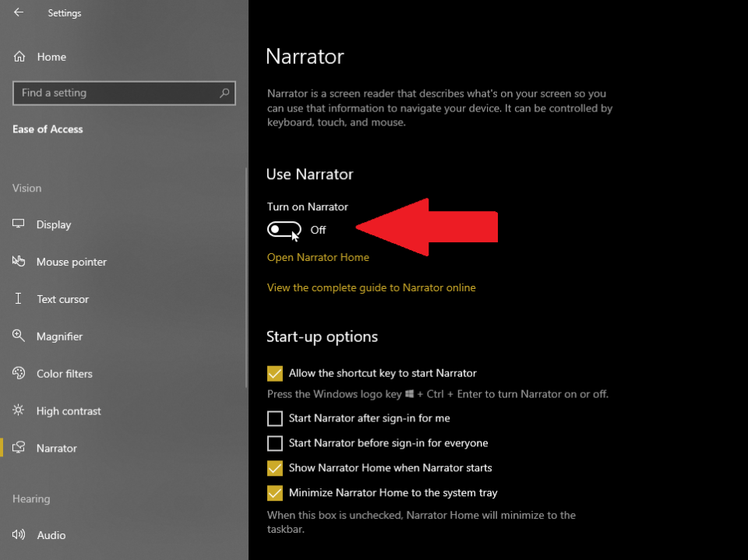Click the Magnifier zoom icon
Screen dimensions: 748x560
click(18, 336)
